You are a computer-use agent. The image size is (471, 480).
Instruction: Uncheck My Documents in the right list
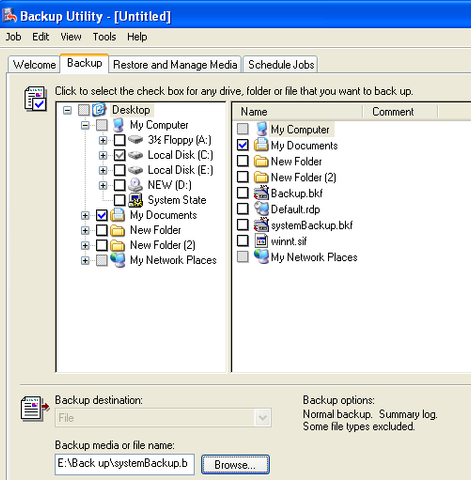[x=243, y=145]
